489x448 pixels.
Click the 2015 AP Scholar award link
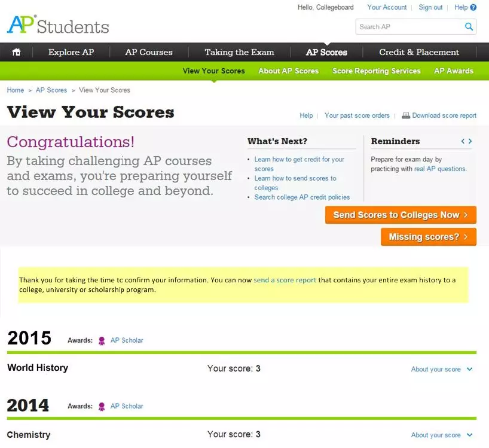[127, 340]
